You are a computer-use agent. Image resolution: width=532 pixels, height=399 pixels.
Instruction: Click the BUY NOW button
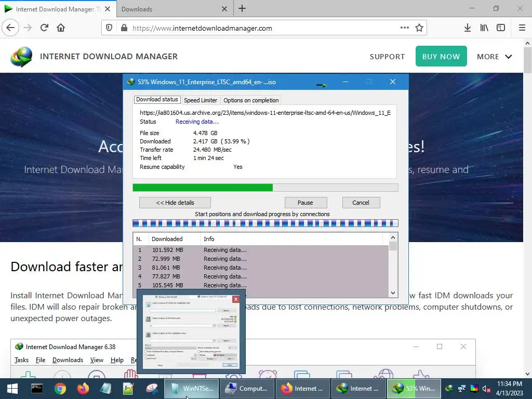[441, 56]
